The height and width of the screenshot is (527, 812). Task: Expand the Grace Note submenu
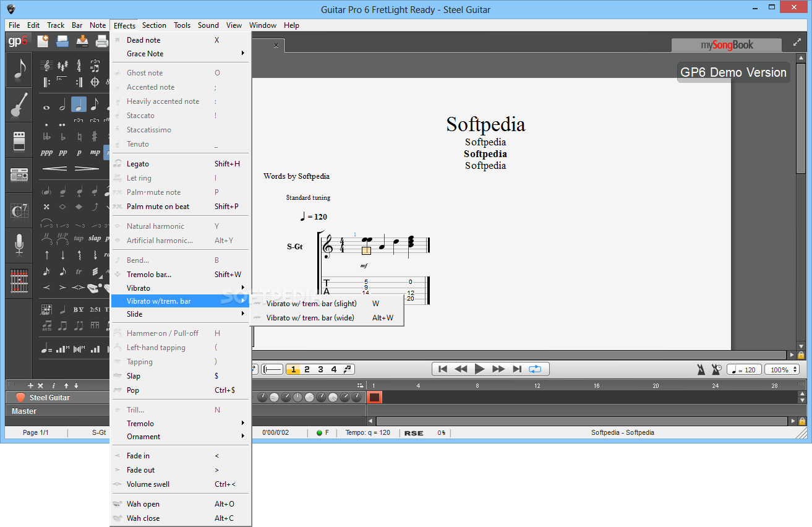[x=181, y=54]
